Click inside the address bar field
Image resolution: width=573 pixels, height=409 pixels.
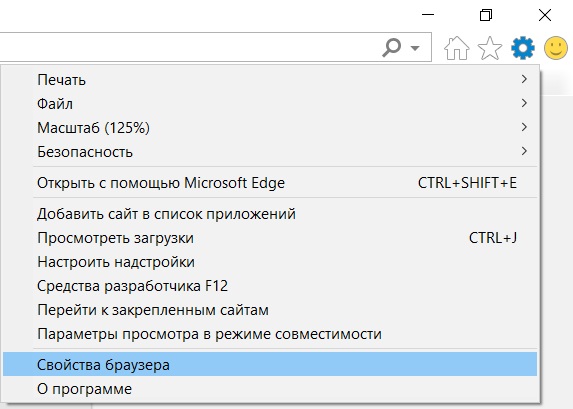[186, 48]
